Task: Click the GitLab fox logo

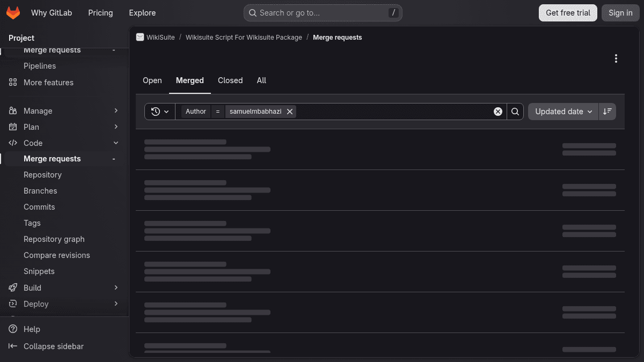Action: tap(13, 13)
